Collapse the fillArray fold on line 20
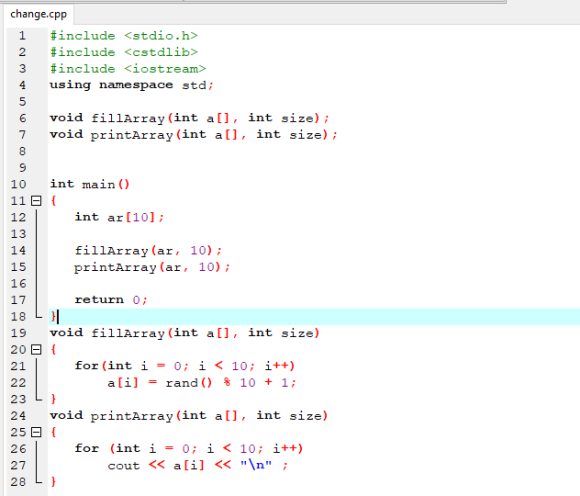Image resolution: width=580 pixels, height=496 pixels. (x=36, y=350)
